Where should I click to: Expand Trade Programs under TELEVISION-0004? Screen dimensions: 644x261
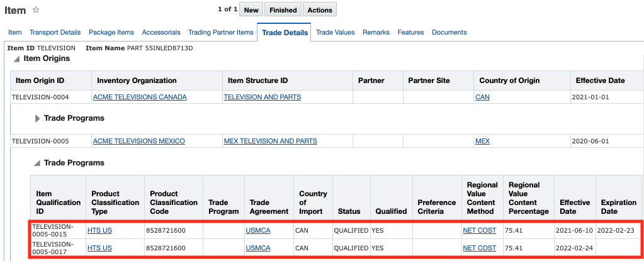tap(38, 118)
